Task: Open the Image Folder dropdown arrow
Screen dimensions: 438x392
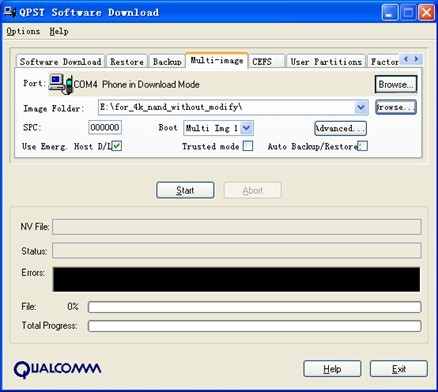Action: pyautogui.click(x=361, y=107)
